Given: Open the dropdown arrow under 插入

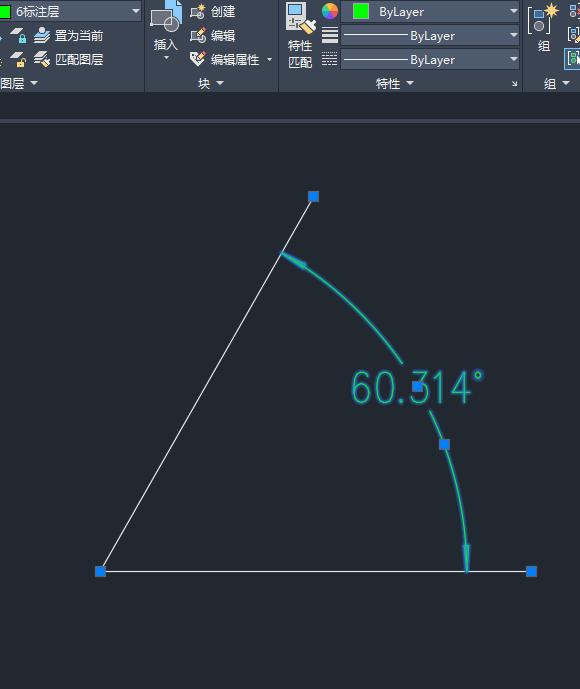Looking at the screenshot, I should click(x=166, y=58).
